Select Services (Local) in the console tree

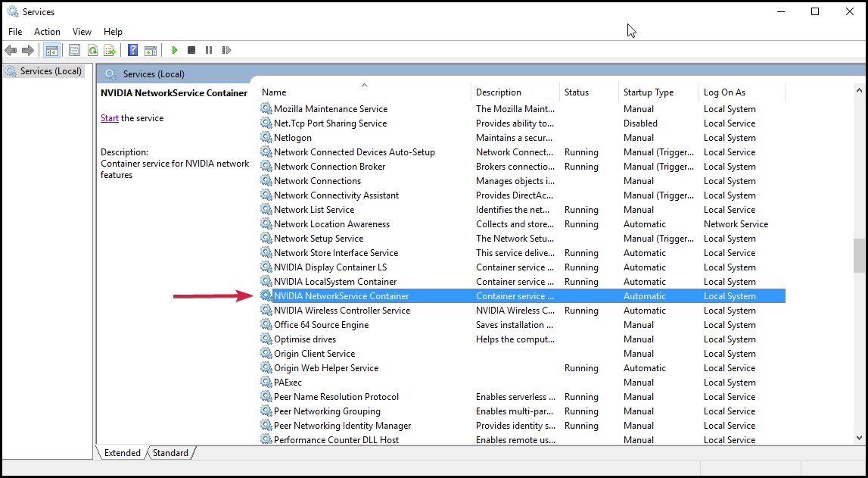pyautogui.click(x=50, y=71)
